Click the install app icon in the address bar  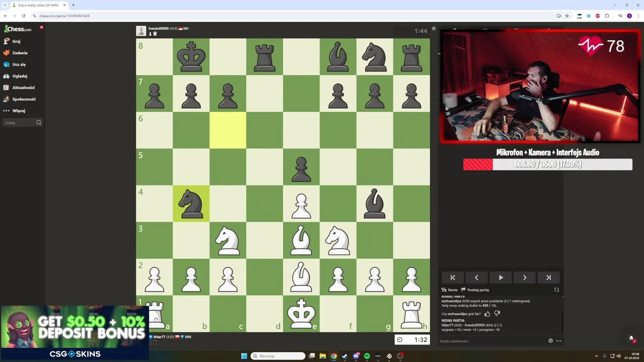[558, 16]
